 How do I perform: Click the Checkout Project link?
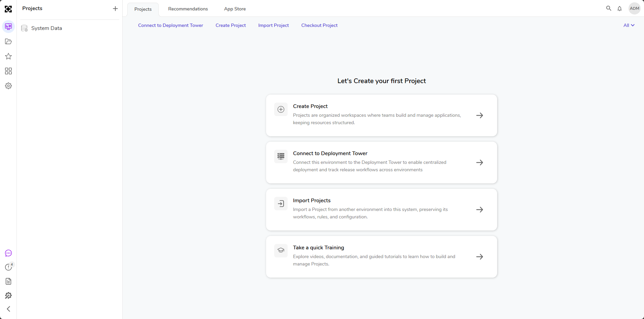pyautogui.click(x=319, y=25)
